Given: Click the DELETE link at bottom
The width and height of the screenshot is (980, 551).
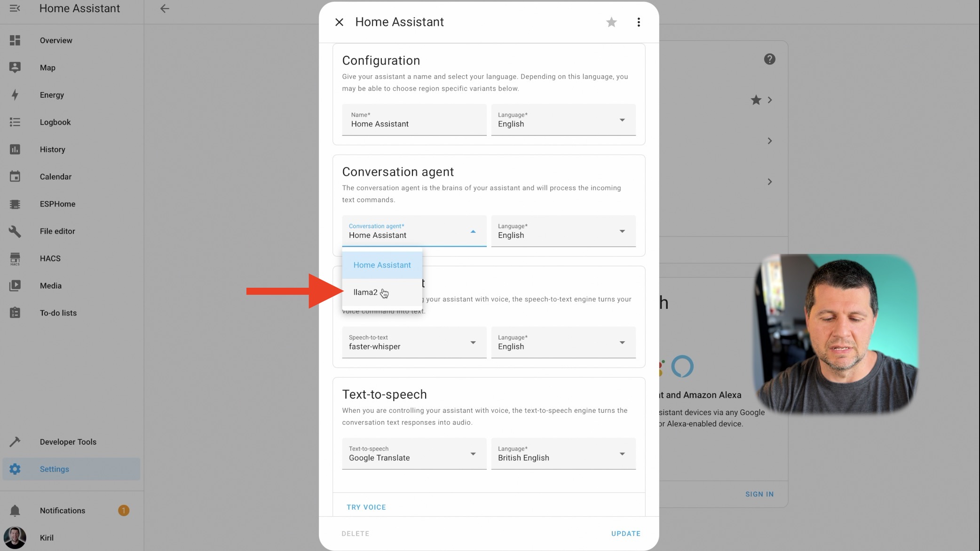Looking at the screenshot, I should pos(356,534).
